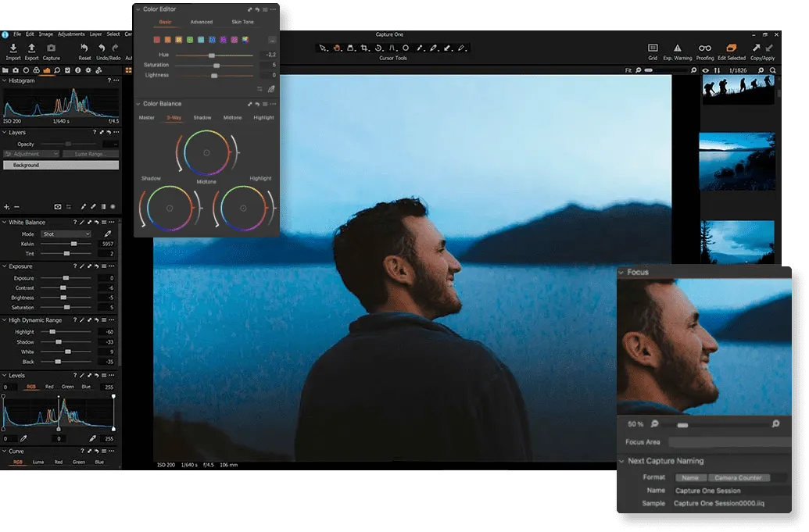The image size is (809, 532).
Task: Pick white balance with the eyedropper icon
Action: tap(108, 234)
